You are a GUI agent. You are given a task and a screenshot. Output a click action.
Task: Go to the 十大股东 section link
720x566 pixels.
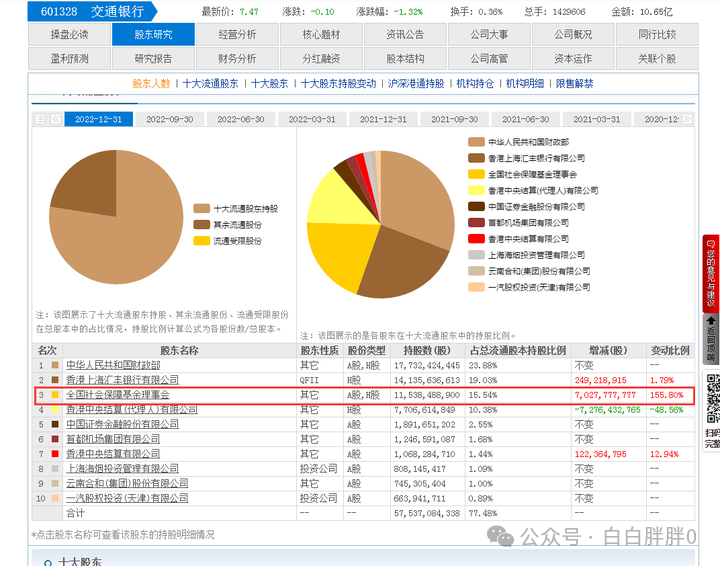pos(270,84)
